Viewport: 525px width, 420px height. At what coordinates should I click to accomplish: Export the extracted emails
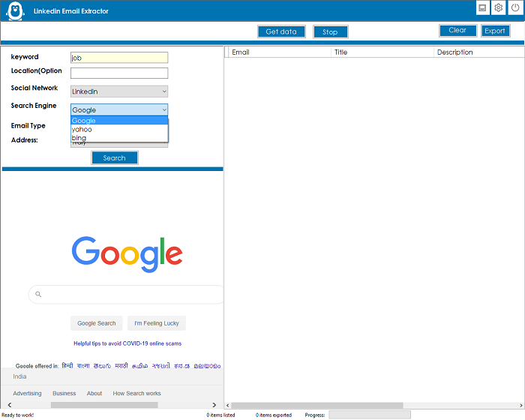tap(495, 31)
